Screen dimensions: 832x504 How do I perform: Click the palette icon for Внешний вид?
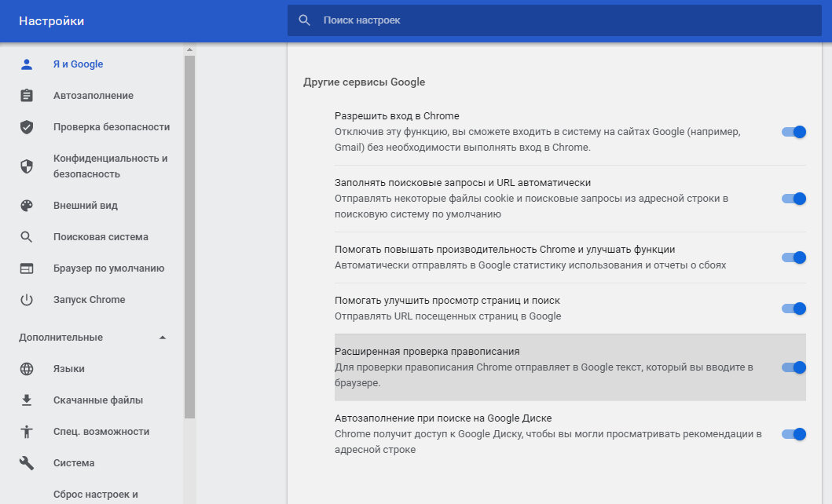click(x=27, y=205)
